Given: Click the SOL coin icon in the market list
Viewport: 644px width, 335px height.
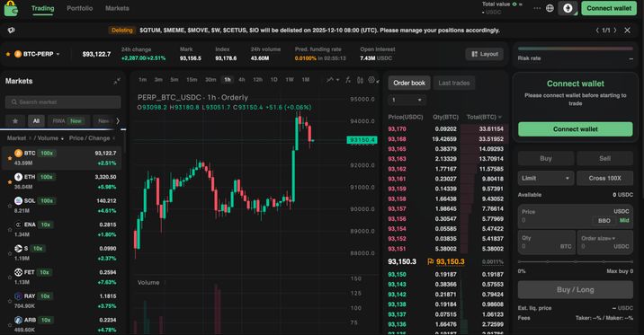Looking at the screenshot, I should (19, 200).
